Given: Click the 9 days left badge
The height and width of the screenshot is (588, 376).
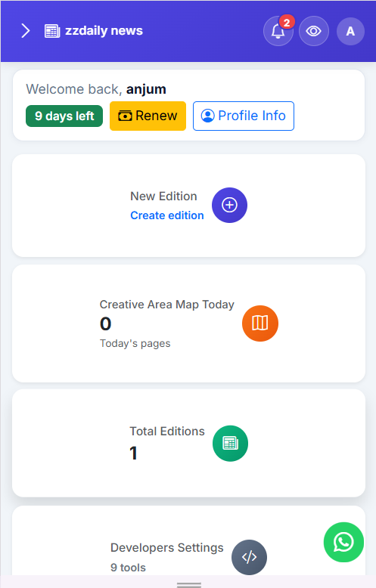Looking at the screenshot, I should point(64,116).
